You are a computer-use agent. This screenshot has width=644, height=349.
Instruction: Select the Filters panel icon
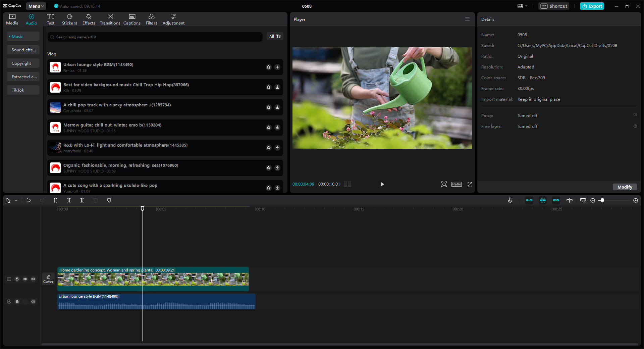[151, 19]
